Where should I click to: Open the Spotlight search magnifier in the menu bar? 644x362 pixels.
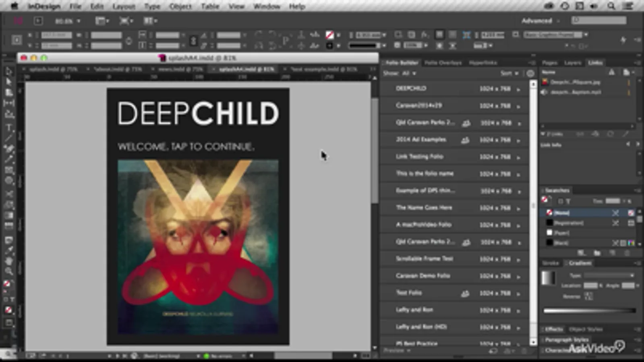tap(611, 6)
